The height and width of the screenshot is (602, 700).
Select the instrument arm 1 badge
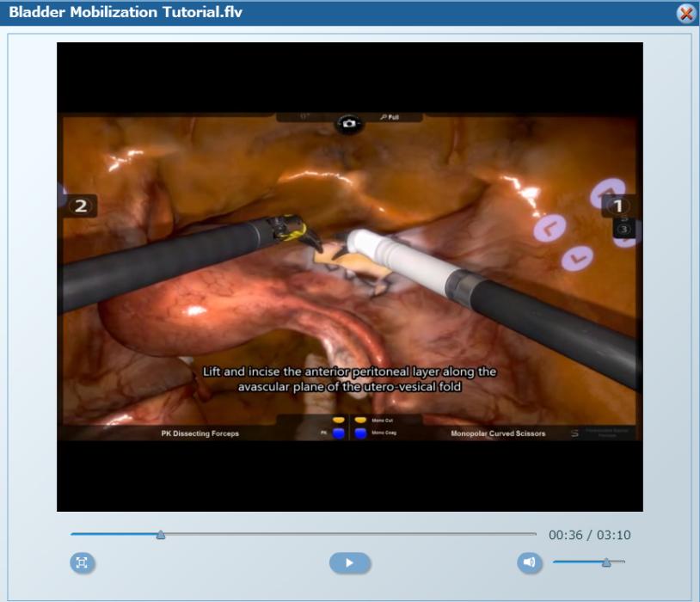pos(617,206)
